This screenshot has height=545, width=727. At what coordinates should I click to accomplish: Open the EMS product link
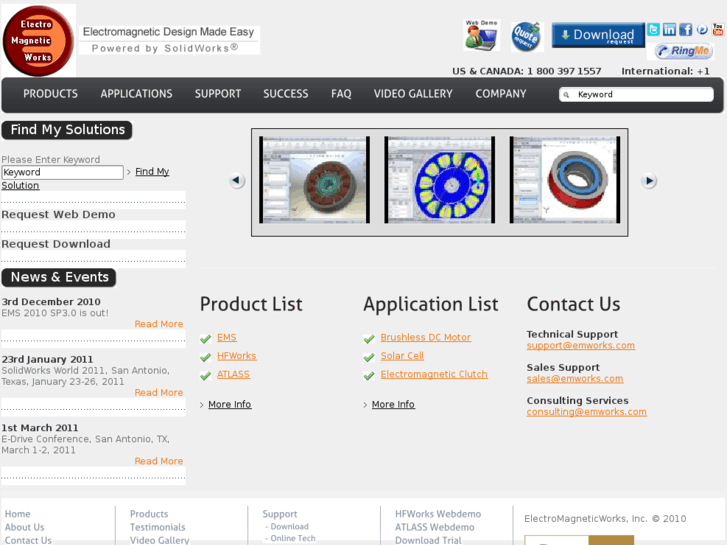click(x=227, y=338)
